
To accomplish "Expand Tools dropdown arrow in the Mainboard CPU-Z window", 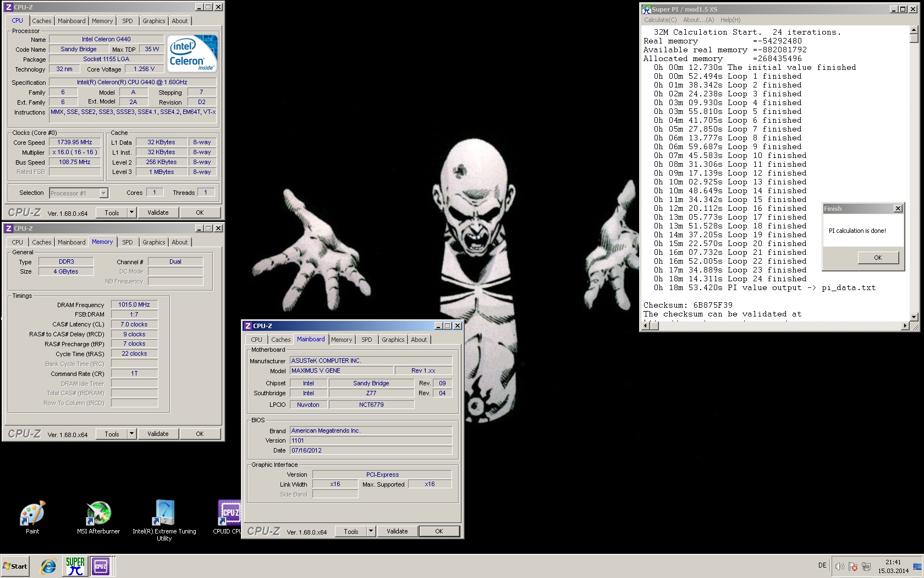I will coord(371,531).
